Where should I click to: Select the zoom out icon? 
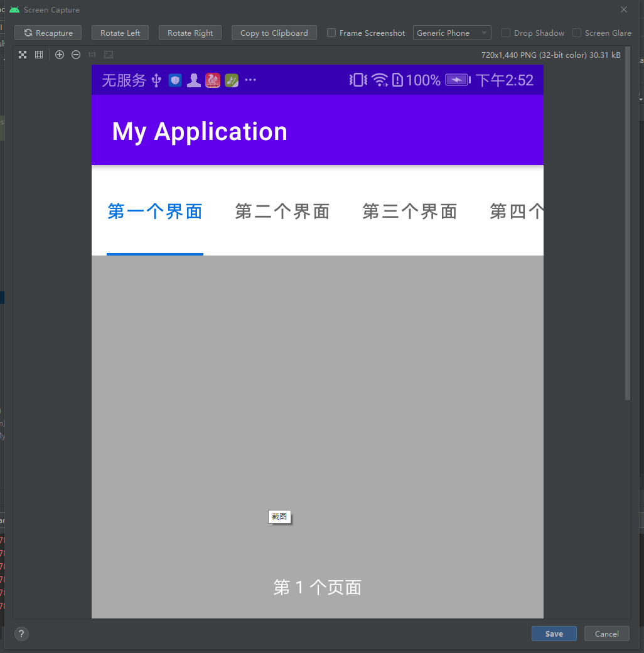(75, 55)
